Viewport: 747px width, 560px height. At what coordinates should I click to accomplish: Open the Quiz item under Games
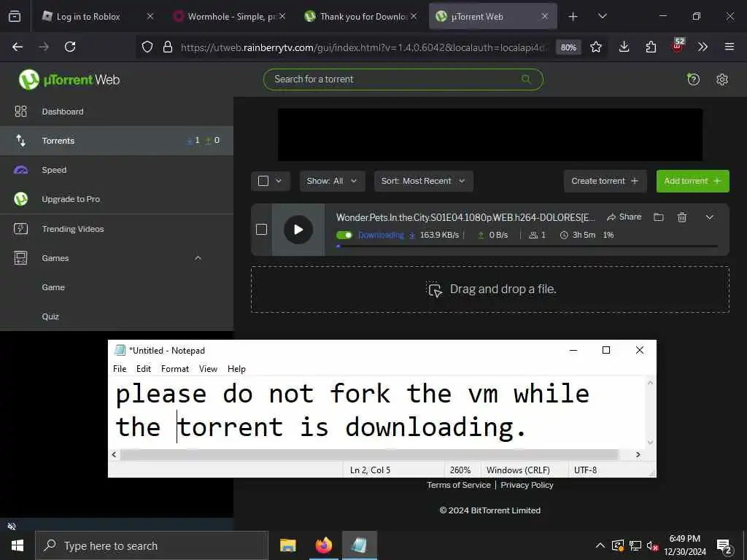(50, 316)
